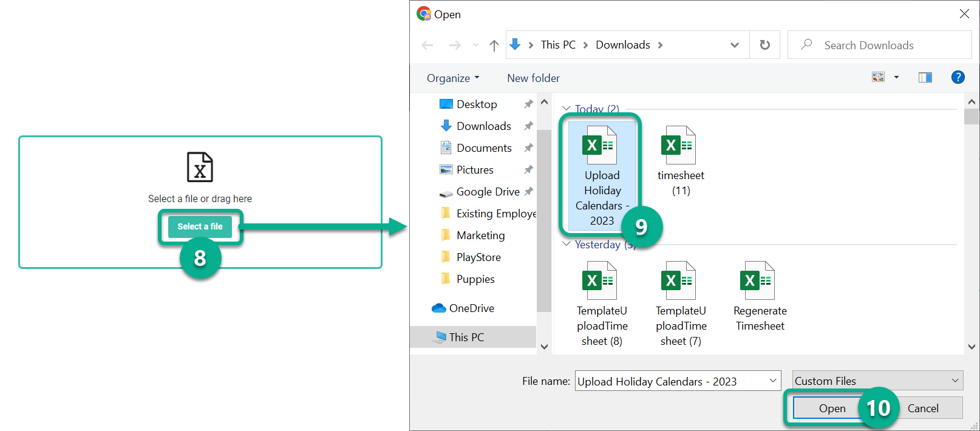The height and width of the screenshot is (431, 980).
Task: Click the help question mark icon
Action: (958, 77)
